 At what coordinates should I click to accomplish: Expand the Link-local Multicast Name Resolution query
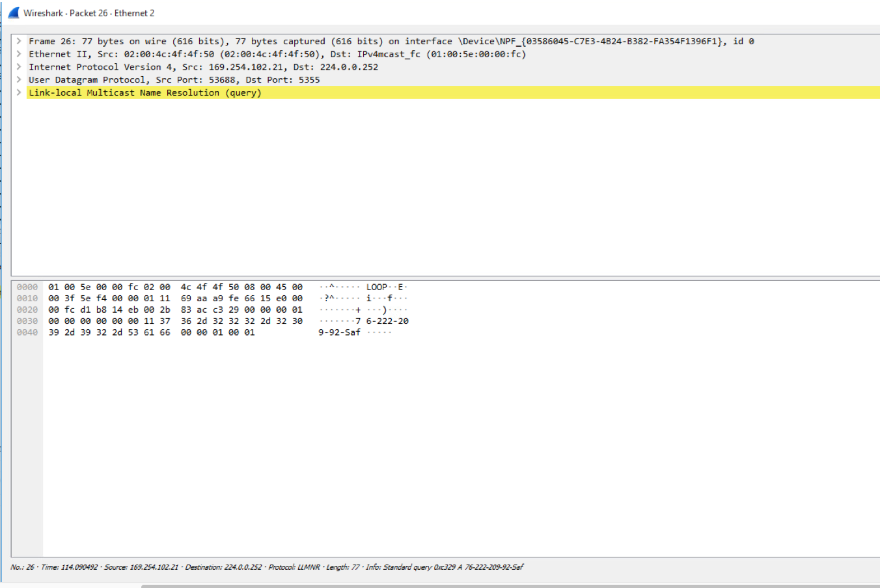[19, 92]
